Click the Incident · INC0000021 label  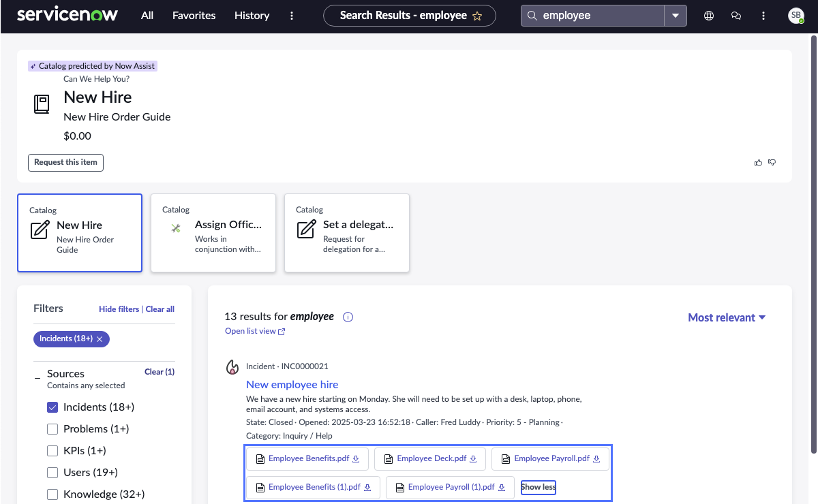tap(287, 366)
